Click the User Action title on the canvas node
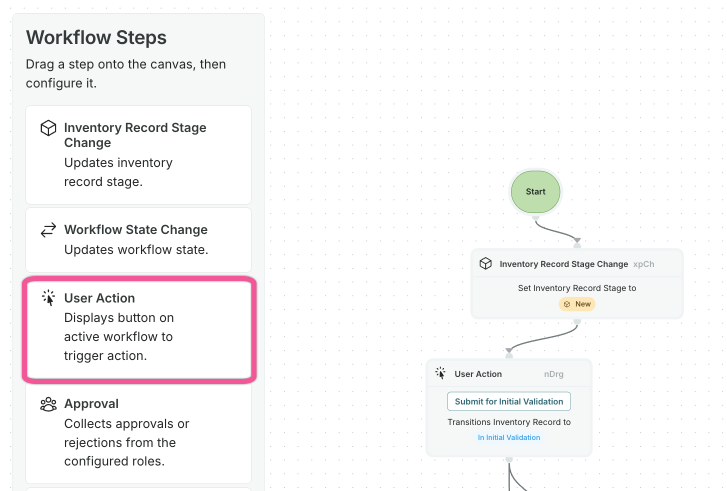This screenshot has height=491, width=727. [x=478, y=374]
